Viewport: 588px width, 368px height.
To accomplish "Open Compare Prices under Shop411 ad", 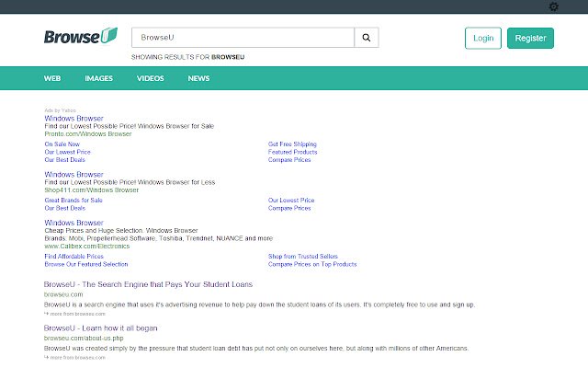I will (289, 209).
